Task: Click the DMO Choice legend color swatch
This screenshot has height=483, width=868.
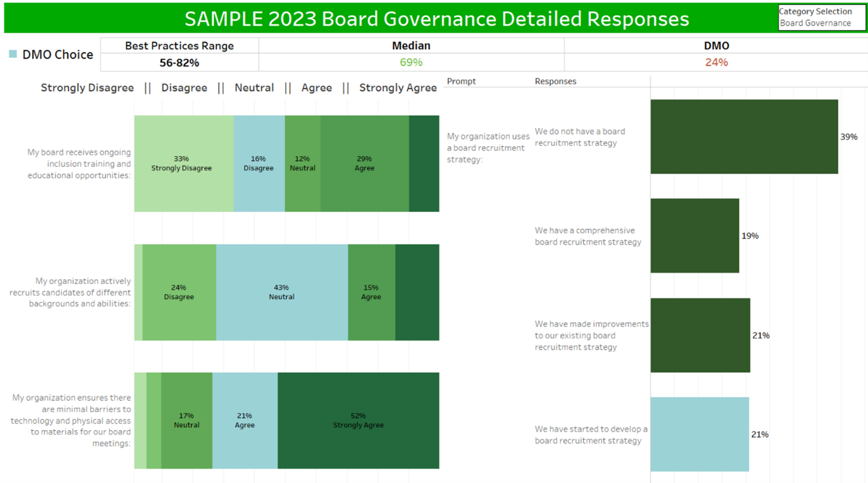Action: tap(13, 55)
